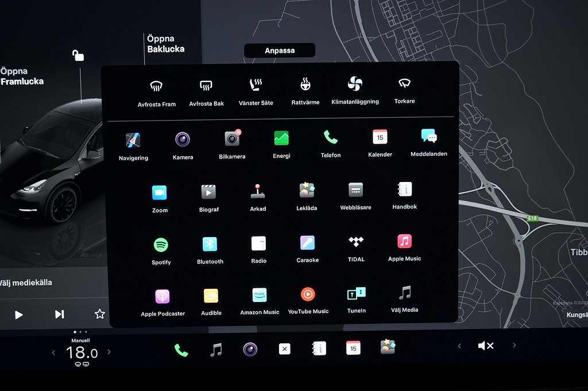
Task: Open the Caraoke app
Action: pyautogui.click(x=307, y=243)
